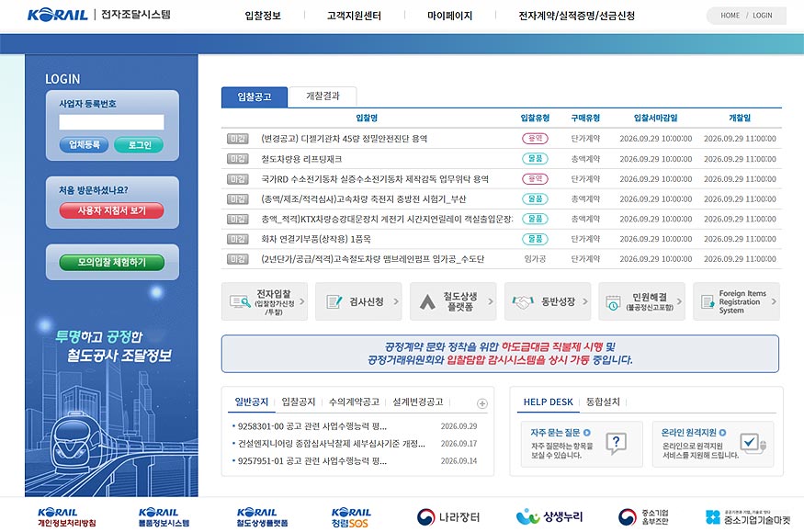Click the 로그인 button
The image size is (804, 532).
coord(139,145)
